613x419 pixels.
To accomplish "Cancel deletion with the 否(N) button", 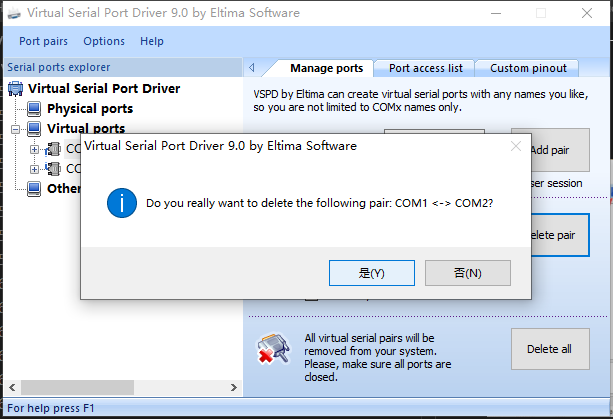I will [468, 273].
